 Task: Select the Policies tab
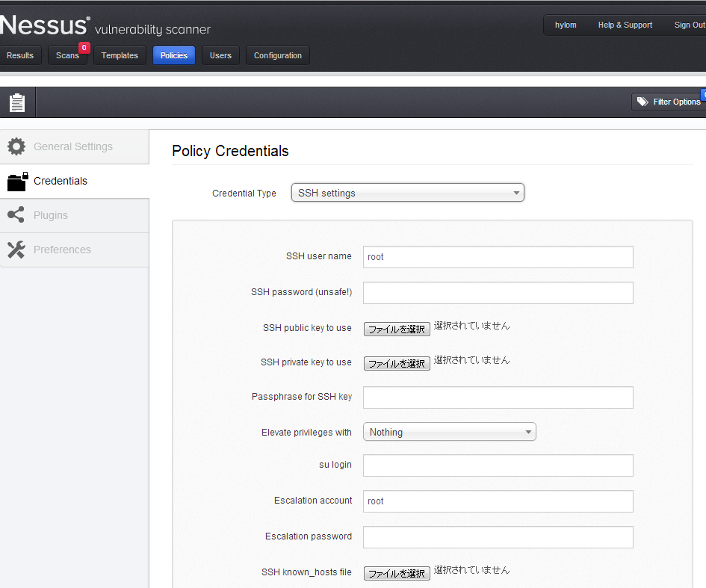[x=174, y=55]
